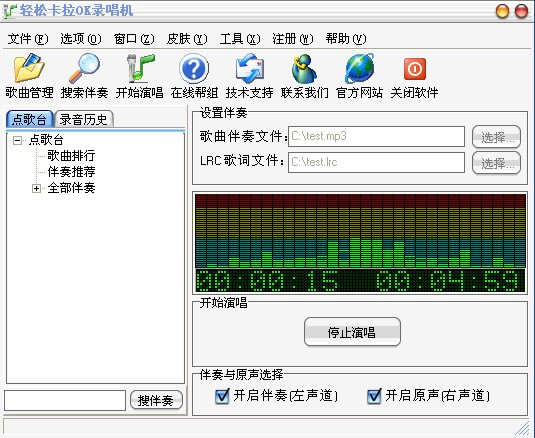The width and height of the screenshot is (535, 438).
Task: Open 技术支持 tech support icon
Action: [249, 68]
